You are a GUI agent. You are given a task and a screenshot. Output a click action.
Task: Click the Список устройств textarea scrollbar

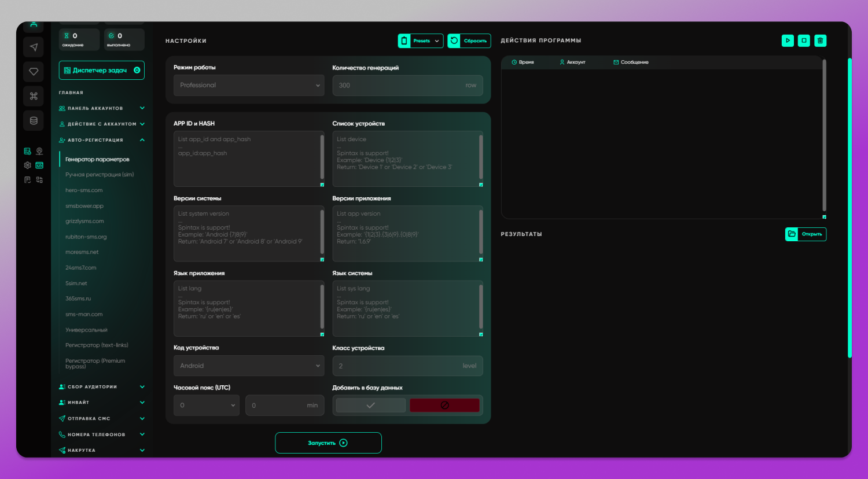coord(481,157)
